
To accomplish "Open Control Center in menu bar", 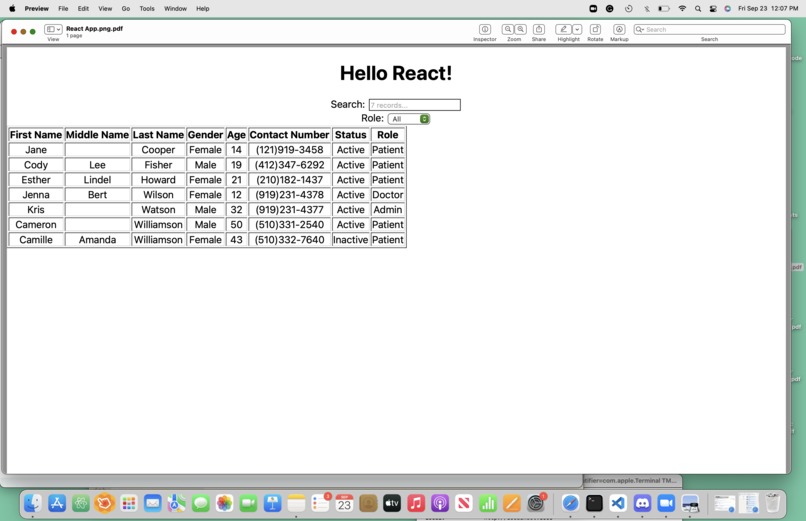I will tap(713, 8).
